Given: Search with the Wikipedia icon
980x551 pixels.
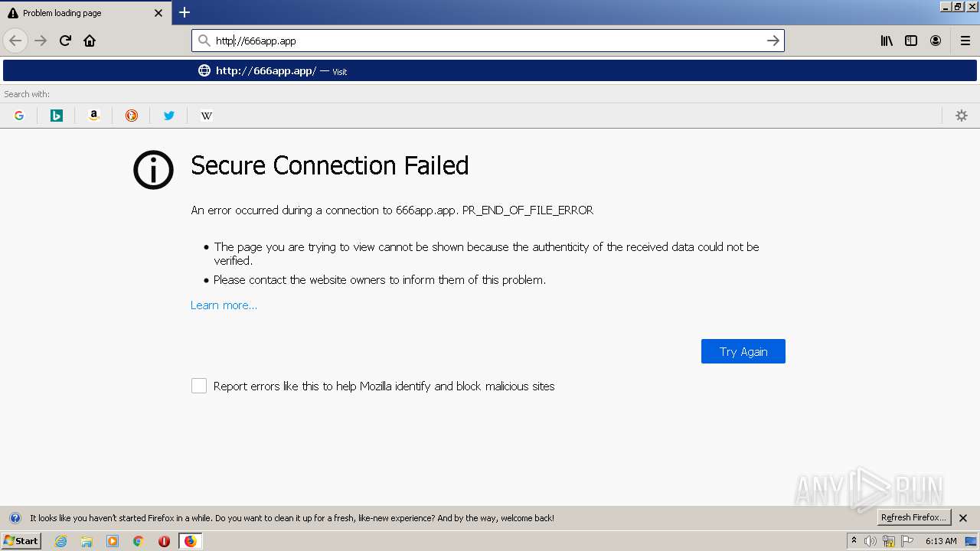Looking at the screenshot, I should click(207, 116).
